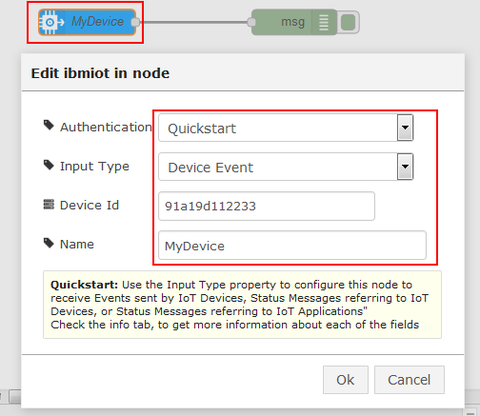Select the MyDevice ibmiot node label

[98, 22]
